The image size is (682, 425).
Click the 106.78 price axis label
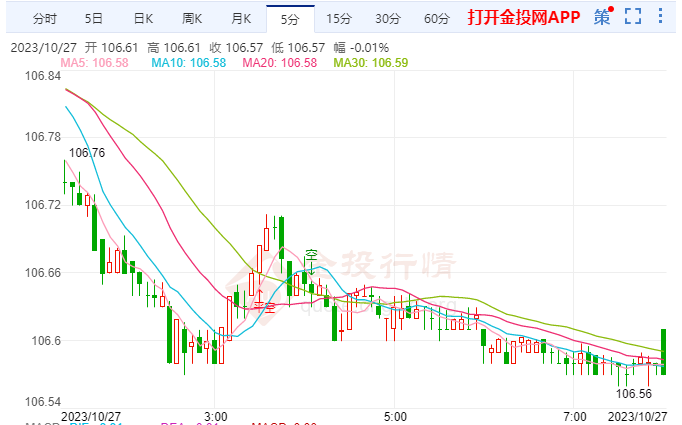pos(43,137)
